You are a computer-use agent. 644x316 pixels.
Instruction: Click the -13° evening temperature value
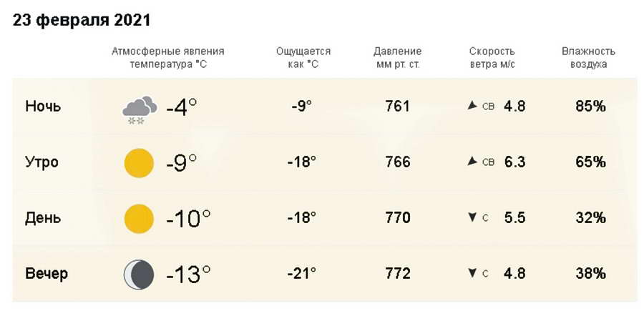coord(188,273)
